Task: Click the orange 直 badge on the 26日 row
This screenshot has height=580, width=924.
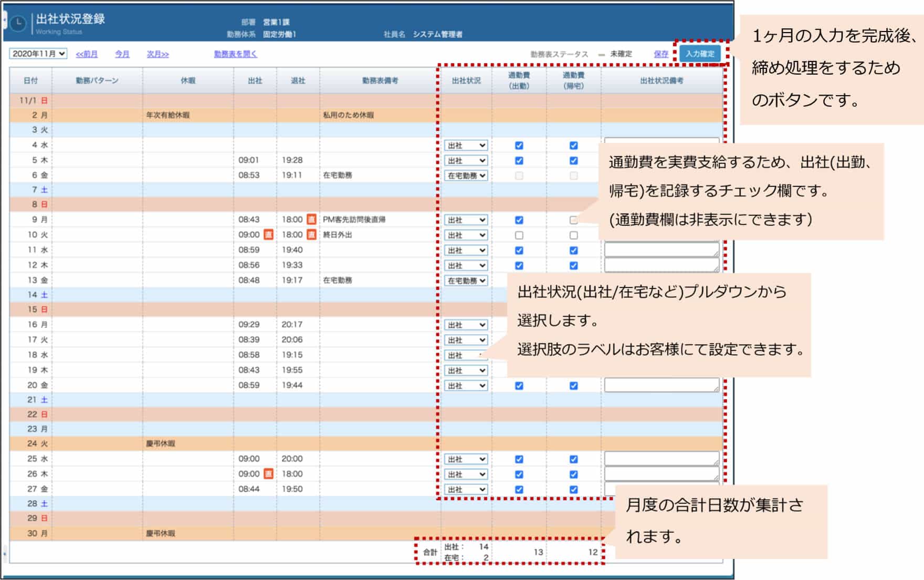Action: pos(268,474)
